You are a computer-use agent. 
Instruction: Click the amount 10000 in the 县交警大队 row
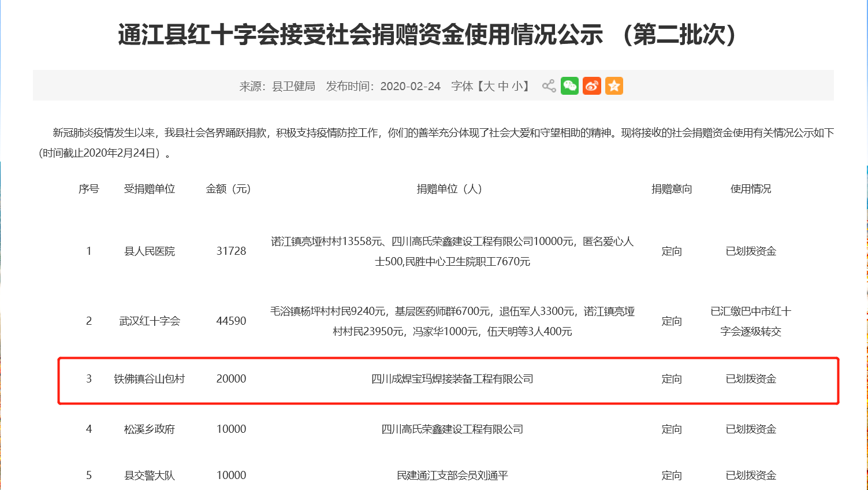tap(231, 476)
